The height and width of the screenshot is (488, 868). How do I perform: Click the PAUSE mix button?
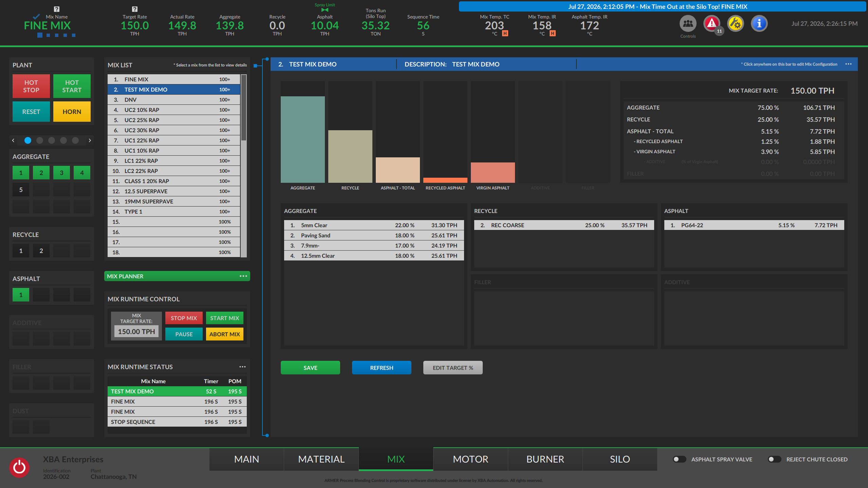tap(184, 334)
